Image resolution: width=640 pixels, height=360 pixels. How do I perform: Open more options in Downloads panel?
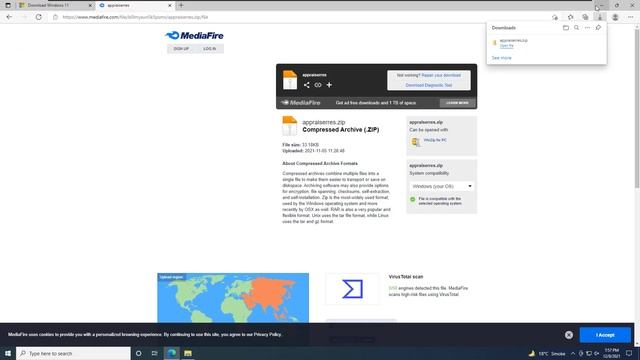click(587, 28)
